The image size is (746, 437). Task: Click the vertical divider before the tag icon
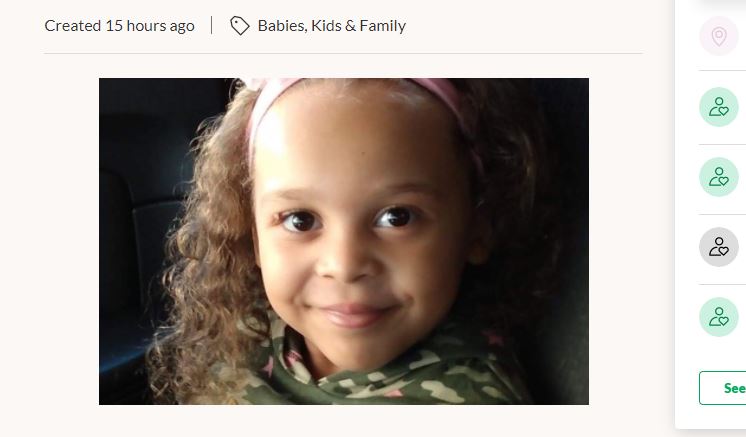(212, 26)
